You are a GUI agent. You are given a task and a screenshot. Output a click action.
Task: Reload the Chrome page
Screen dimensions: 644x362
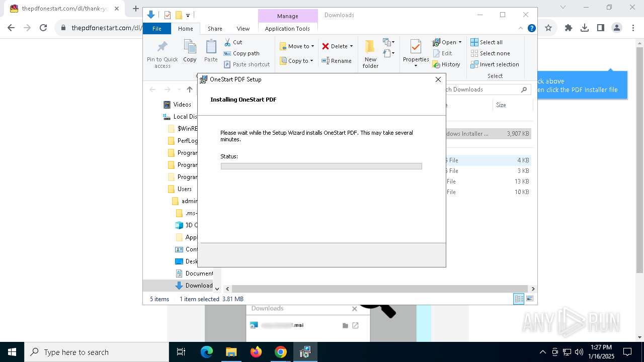click(x=43, y=28)
